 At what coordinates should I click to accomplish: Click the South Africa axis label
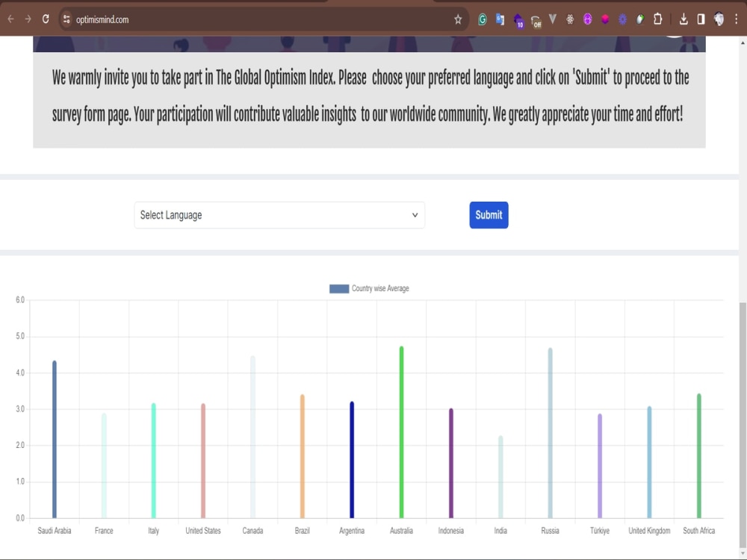699,530
